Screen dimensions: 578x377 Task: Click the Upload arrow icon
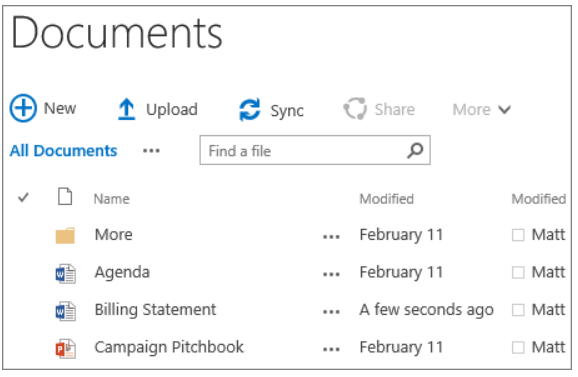126,109
